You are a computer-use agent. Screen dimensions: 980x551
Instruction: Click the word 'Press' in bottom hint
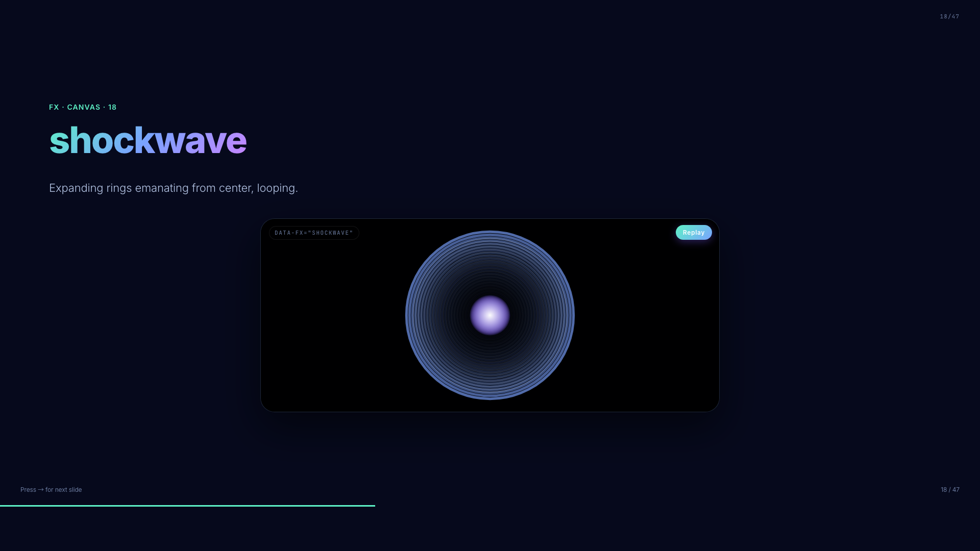click(x=28, y=490)
